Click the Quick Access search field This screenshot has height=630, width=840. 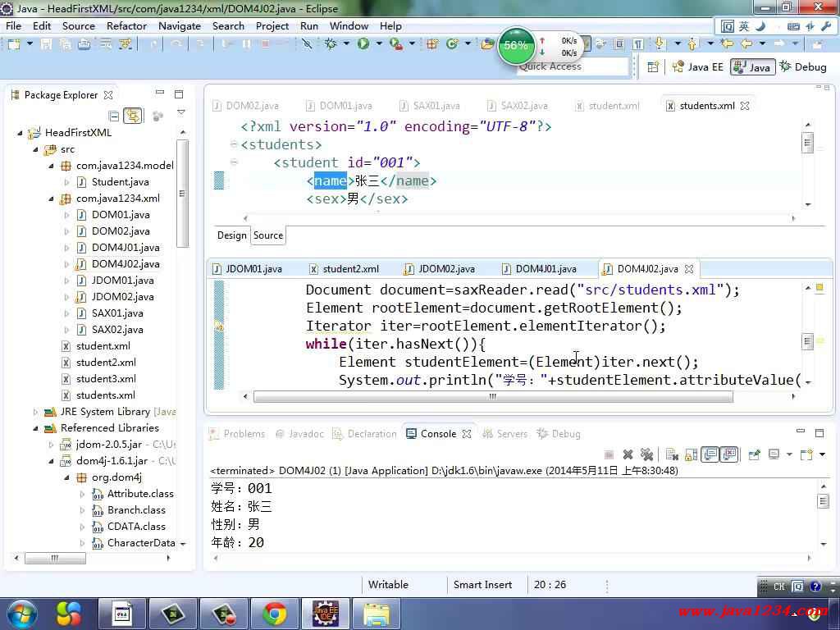click(x=573, y=66)
